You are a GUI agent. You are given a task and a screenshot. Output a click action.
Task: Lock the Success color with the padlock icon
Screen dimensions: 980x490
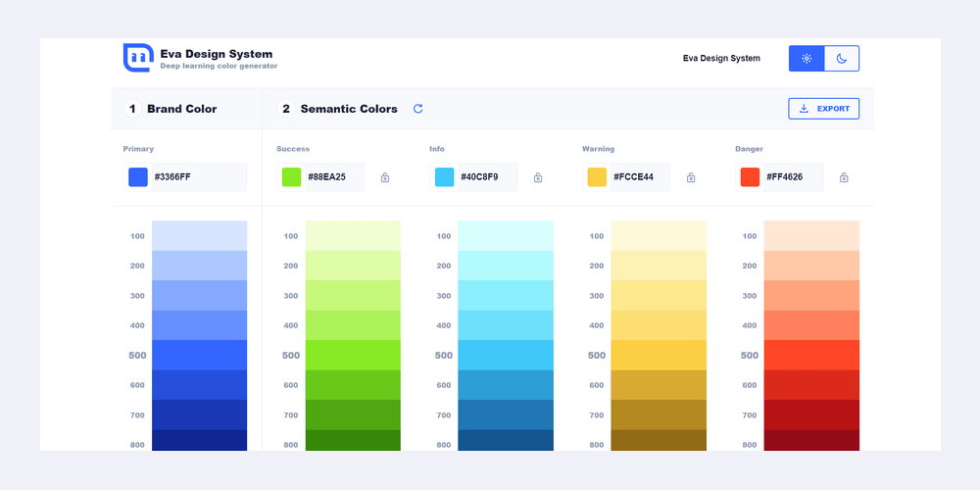coord(385,177)
